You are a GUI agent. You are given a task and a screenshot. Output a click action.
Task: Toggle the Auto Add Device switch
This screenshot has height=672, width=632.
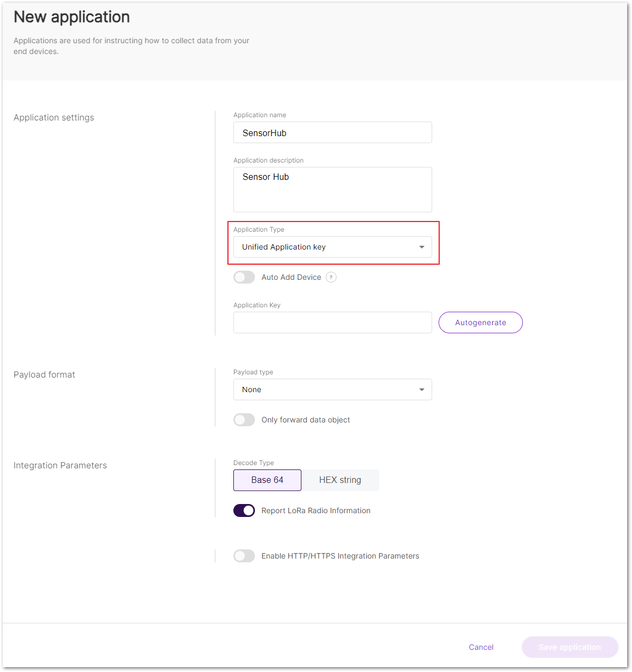click(244, 277)
